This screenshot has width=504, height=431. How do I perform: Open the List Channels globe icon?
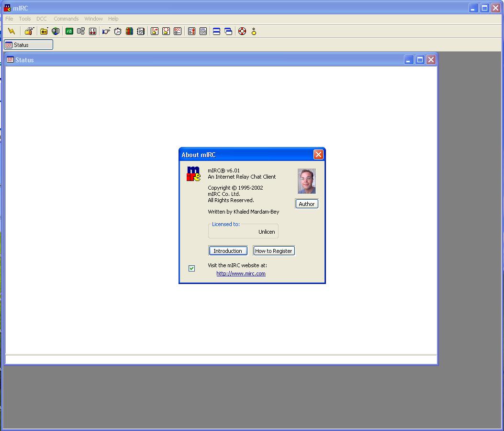(x=56, y=31)
